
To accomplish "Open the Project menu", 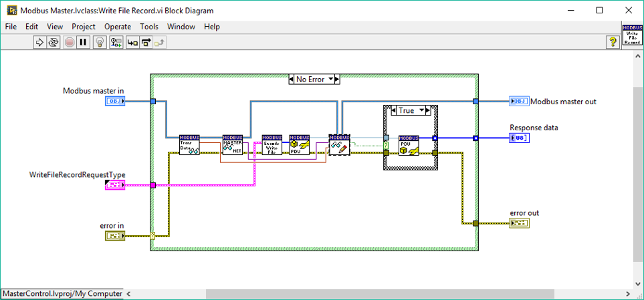I will tap(84, 27).
